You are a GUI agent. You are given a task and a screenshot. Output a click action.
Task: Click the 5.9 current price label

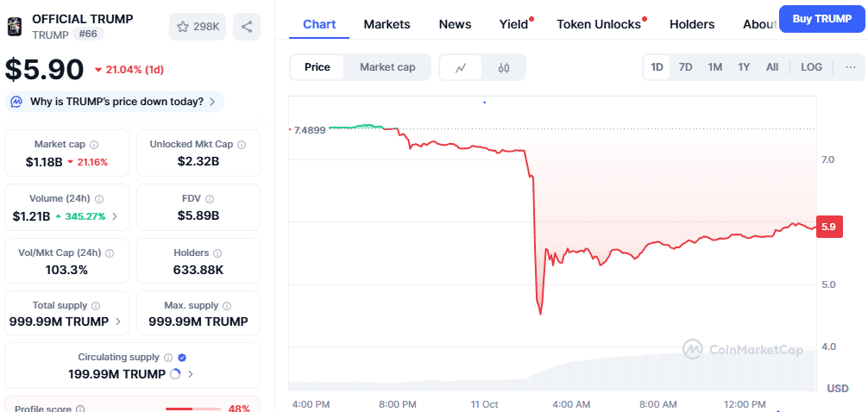pos(828,227)
